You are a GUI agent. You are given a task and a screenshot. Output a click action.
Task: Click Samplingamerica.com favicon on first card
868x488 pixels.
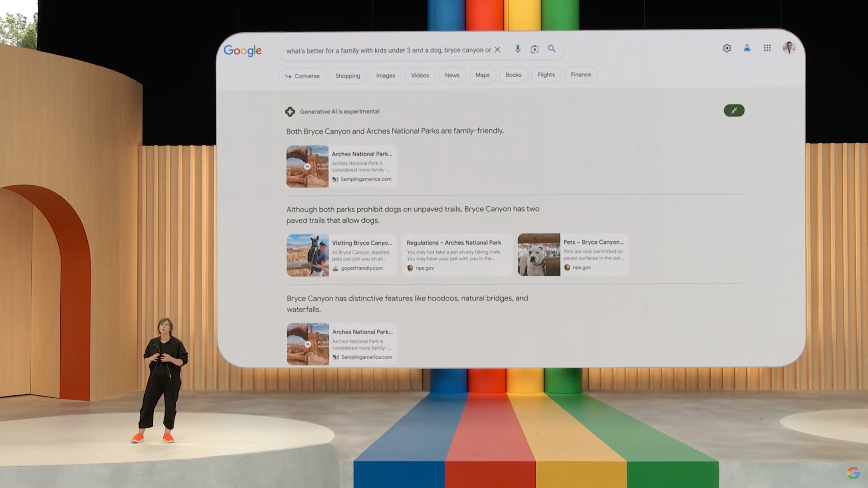[335, 179]
